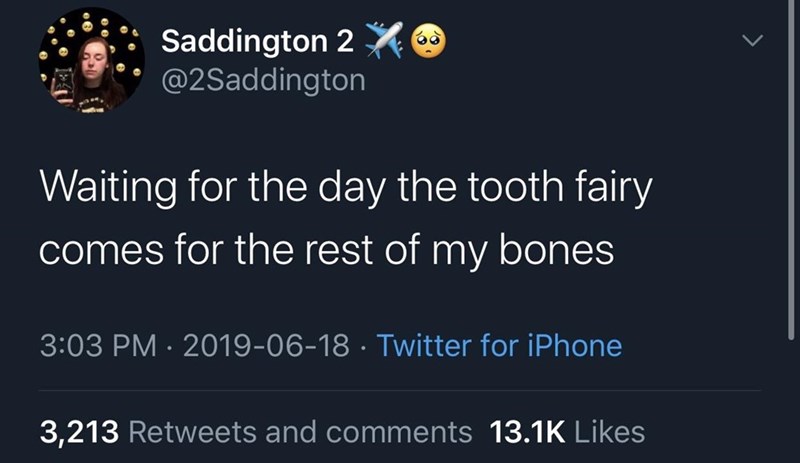
Task: Click the dot separator before Twitter for iPhone
Action: tap(366, 347)
